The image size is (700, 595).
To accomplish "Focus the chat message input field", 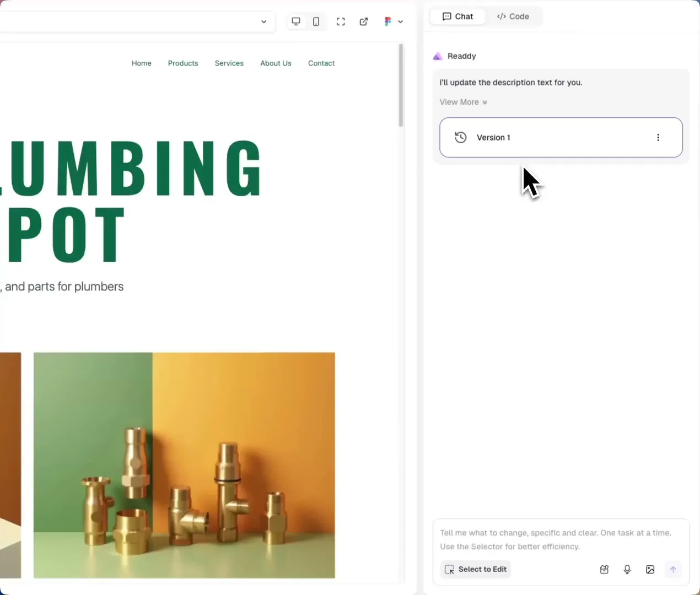I will click(x=557, y=539).
